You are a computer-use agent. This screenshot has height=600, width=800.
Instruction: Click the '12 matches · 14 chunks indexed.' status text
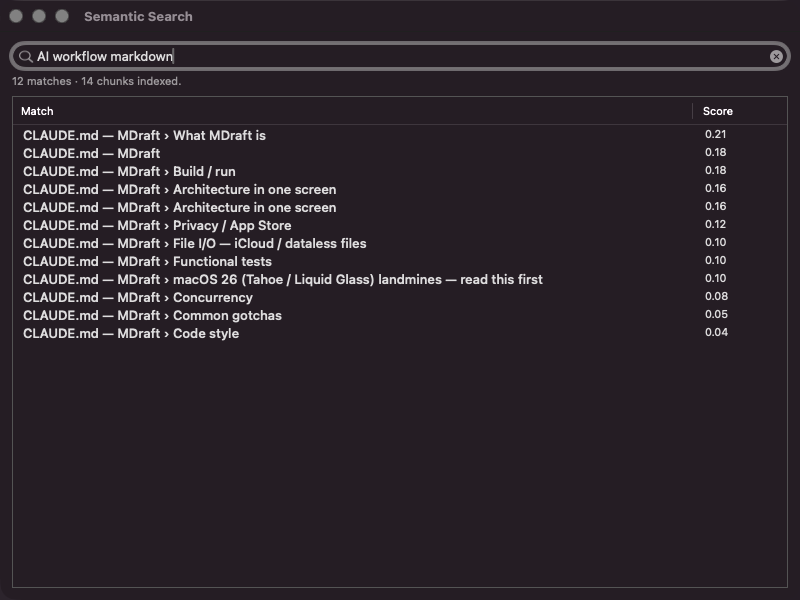pos(96,81)
